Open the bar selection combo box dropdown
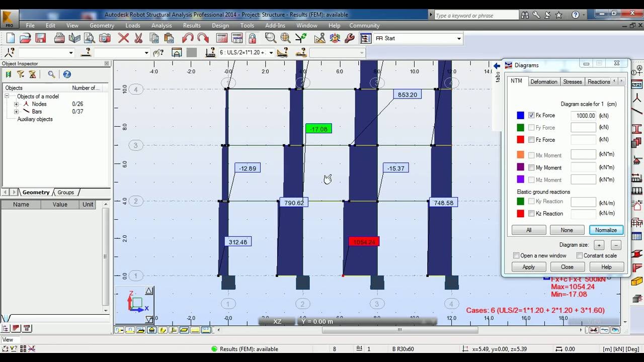 point(146,53)
